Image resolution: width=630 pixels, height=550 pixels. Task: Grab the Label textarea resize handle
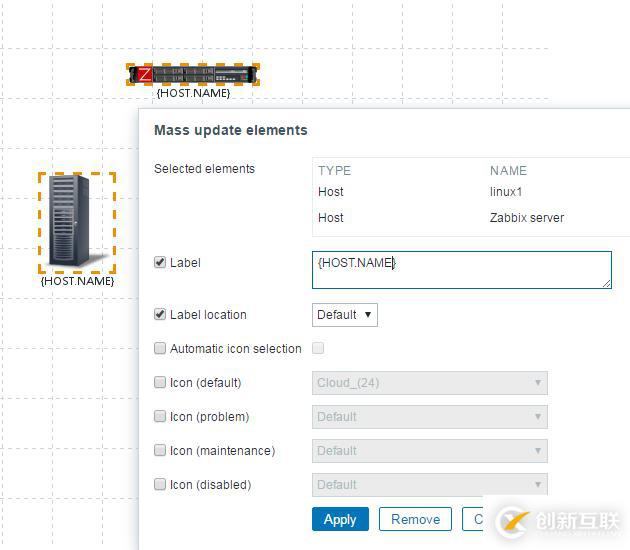point(607,284)
